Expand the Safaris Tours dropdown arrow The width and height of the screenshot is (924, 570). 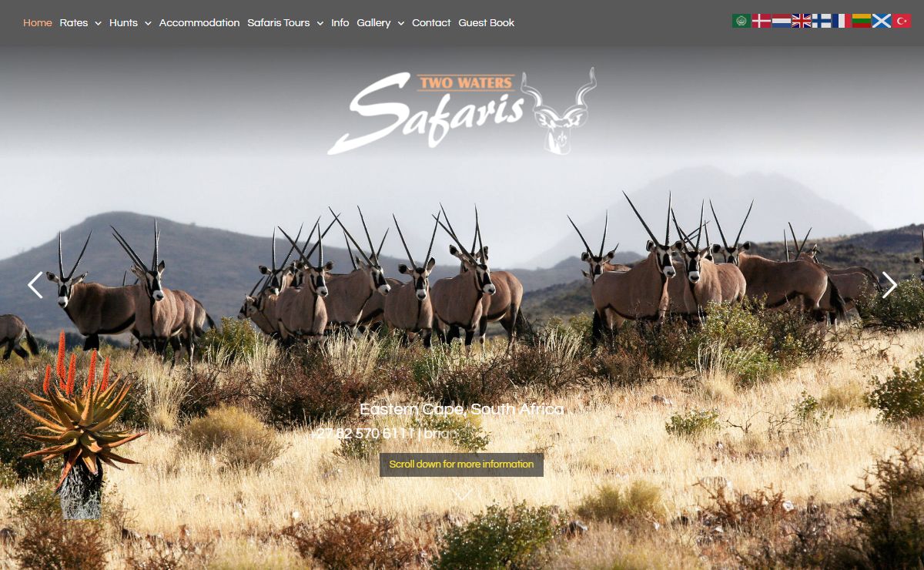[320, 24]
